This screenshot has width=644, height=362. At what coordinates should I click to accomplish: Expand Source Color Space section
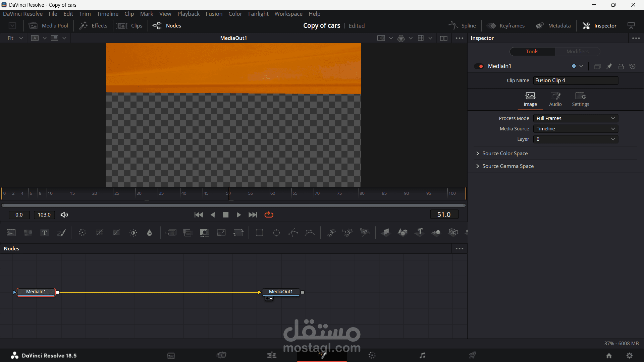(505, 154)
